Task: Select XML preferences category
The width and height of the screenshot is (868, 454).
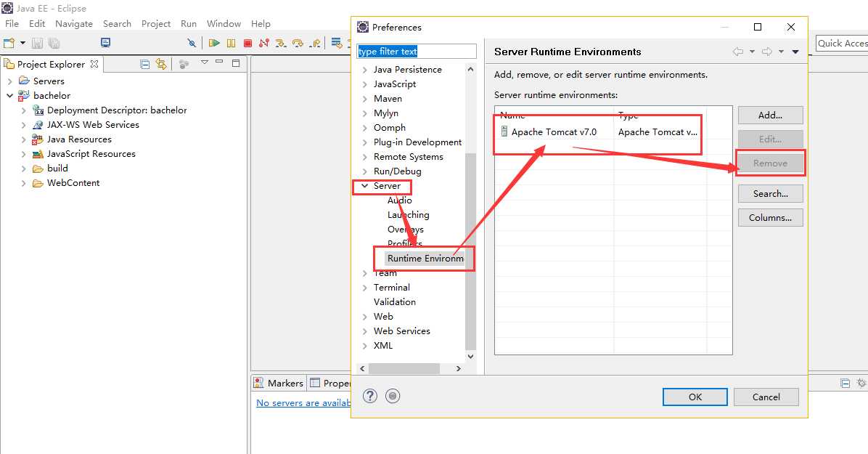Action: (383, 345)
